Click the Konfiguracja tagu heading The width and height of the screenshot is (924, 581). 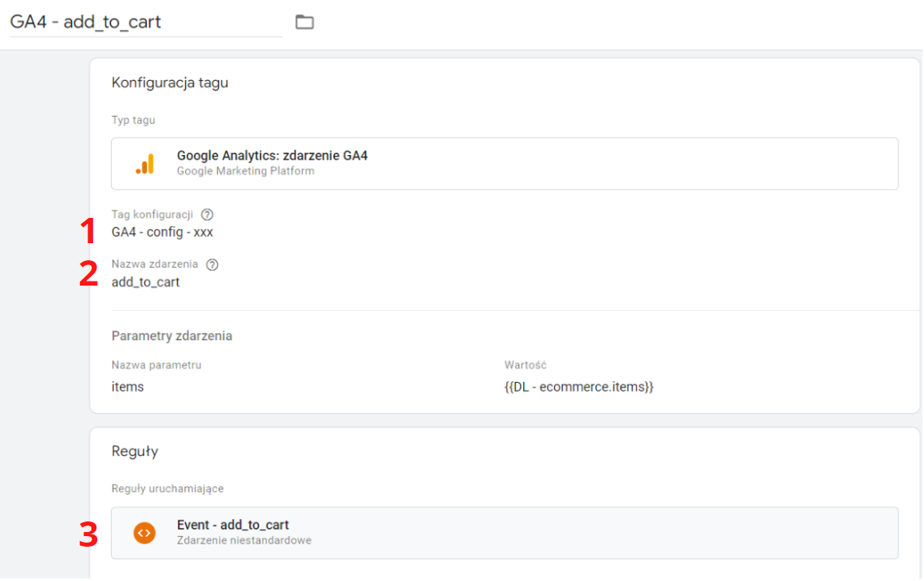170,82
